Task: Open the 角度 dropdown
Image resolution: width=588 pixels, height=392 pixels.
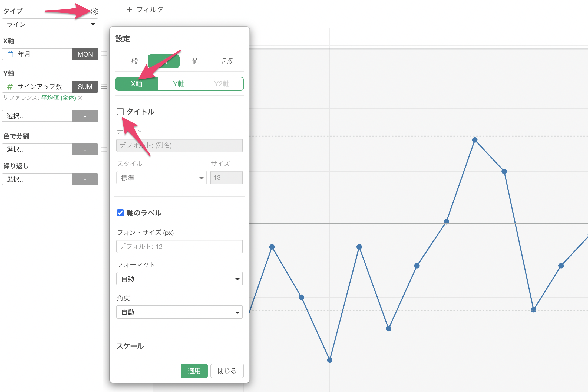Action: [179, 312]
